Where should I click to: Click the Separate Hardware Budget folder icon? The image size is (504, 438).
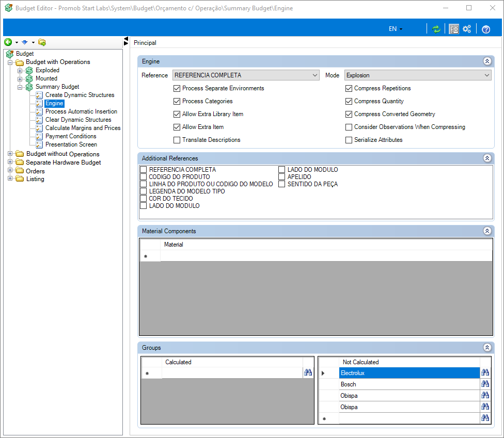pyautogui.click(x=20, y=162)
